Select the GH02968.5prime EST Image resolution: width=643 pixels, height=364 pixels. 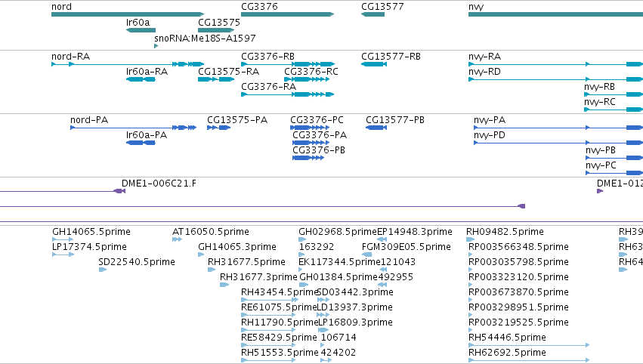point(302,239)
